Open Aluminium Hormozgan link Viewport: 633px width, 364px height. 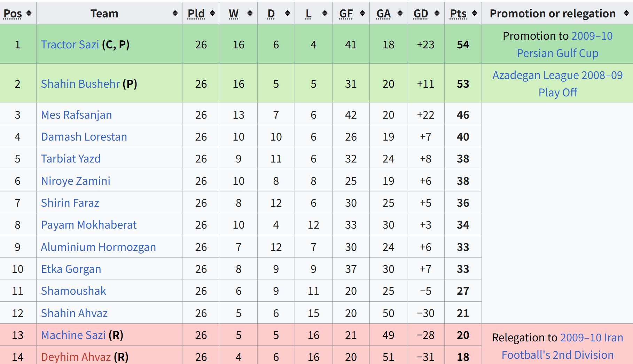pos(98,247)
